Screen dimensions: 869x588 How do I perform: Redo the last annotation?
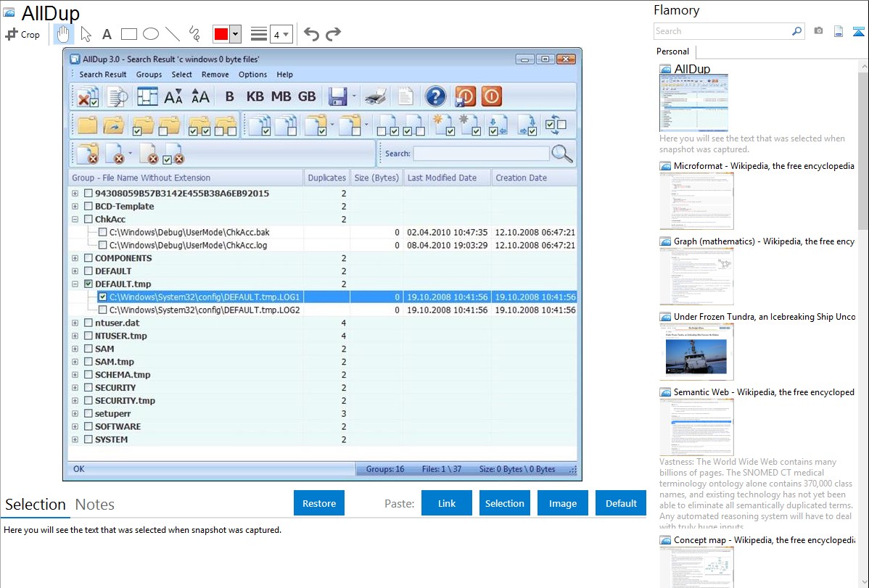click(x=333, y=34)
